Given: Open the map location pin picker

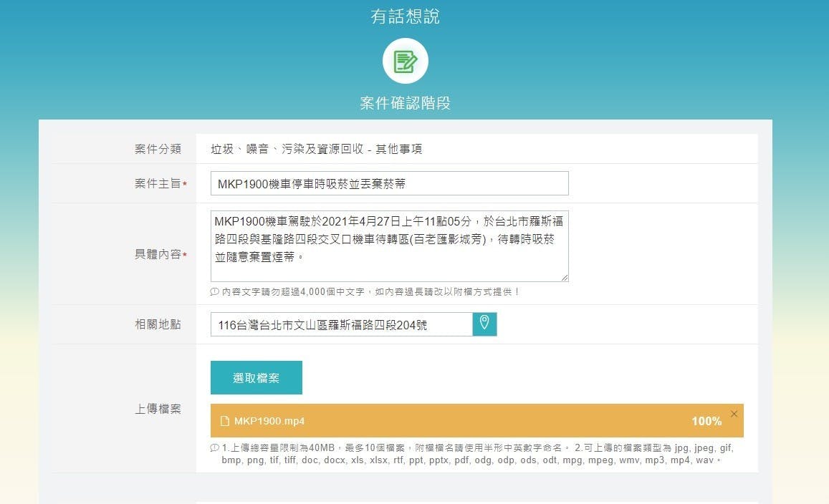Looking at the screenshot, I should pyautogui.click(x=484, y=324).
